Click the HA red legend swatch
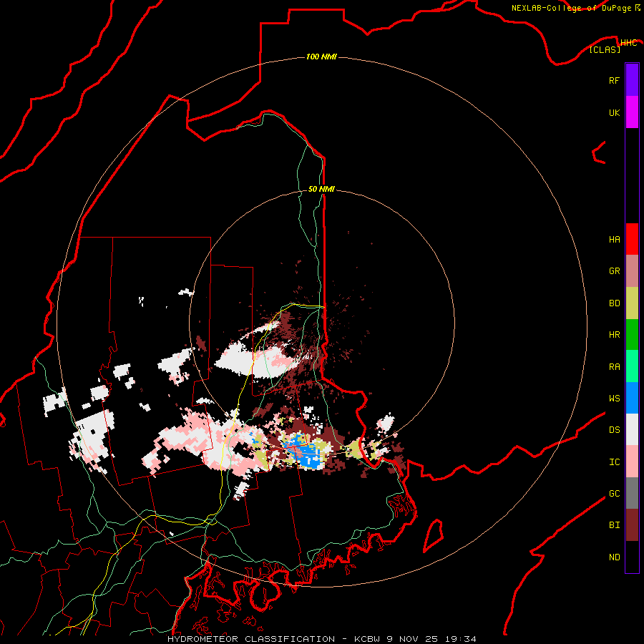This screenshot has width=644, height=644. [632, 239]
